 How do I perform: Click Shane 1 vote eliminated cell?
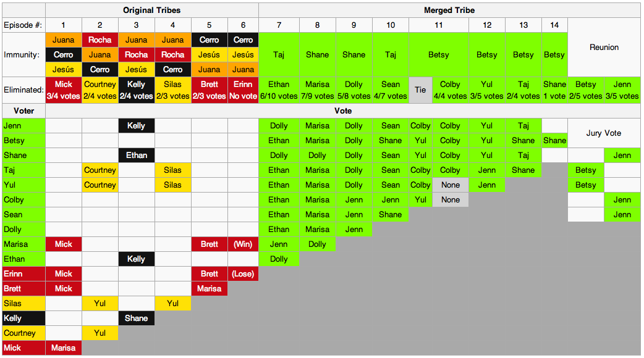(x=554, y=89)
